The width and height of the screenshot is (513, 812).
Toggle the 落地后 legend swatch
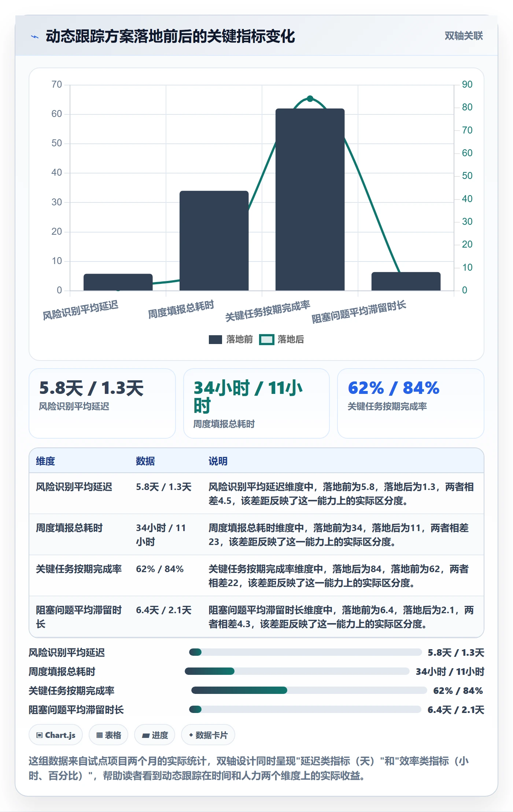click(x=266, y=340)
